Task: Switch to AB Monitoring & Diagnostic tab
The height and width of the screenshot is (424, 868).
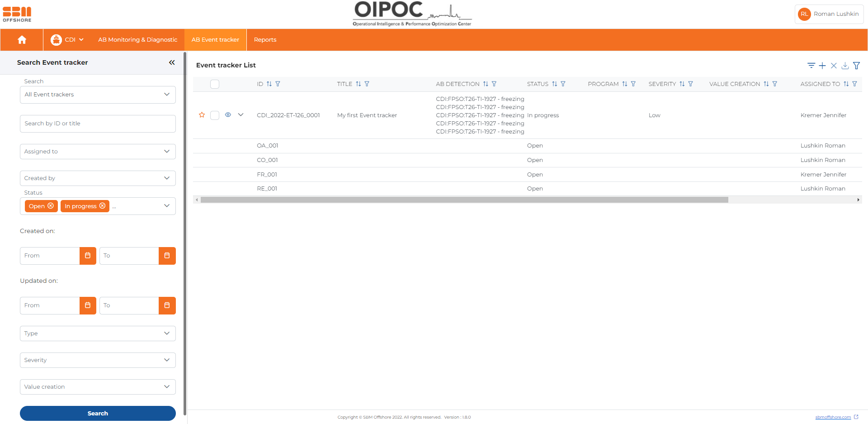Action: click(137, 40)
